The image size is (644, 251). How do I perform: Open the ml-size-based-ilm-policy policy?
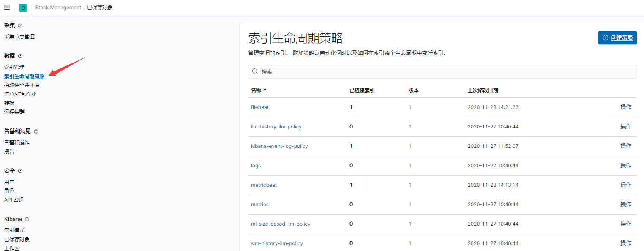click(281, 224)
